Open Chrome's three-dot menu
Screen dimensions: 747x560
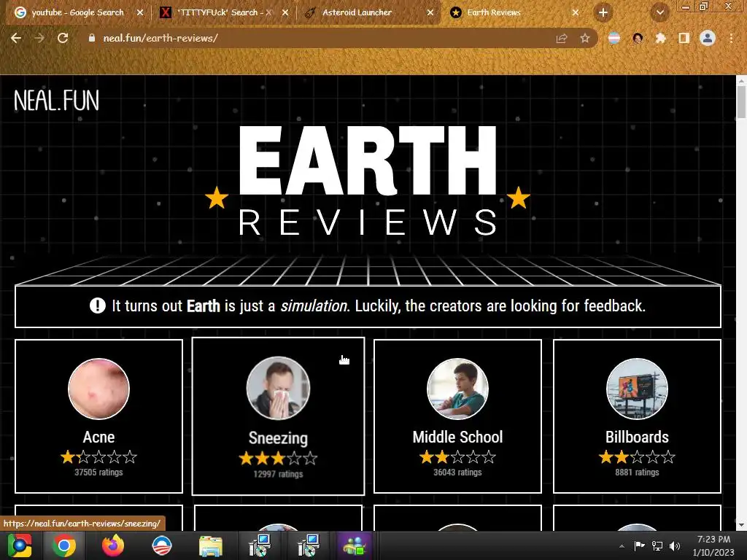pos(731,38)
